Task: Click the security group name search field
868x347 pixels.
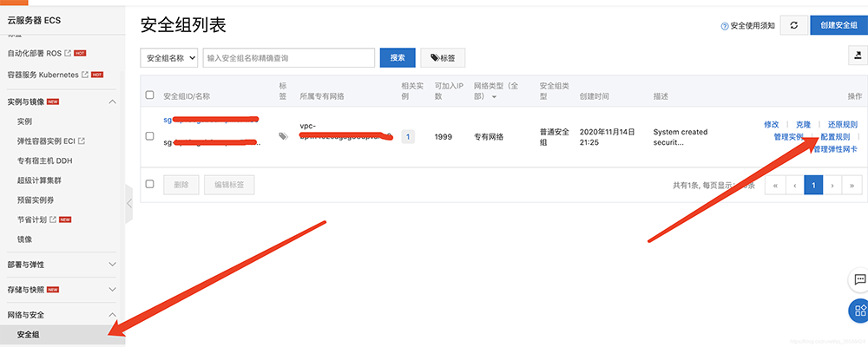Action: [x=288, y=58]
